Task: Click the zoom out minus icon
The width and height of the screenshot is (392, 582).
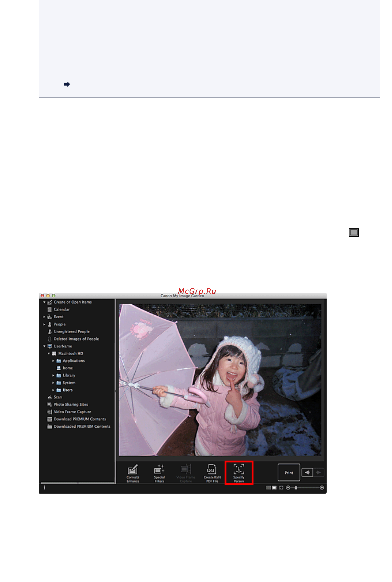Action: tap(288, 488)
